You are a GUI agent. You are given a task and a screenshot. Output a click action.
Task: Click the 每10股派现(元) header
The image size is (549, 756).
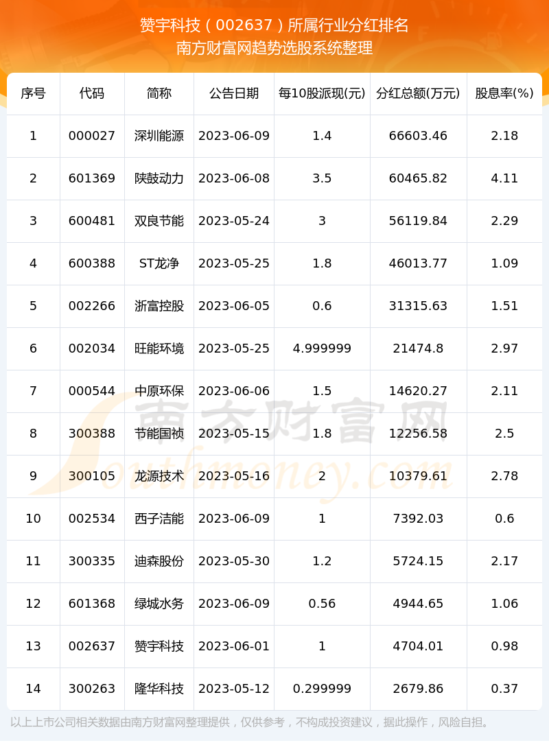point(322,93)
